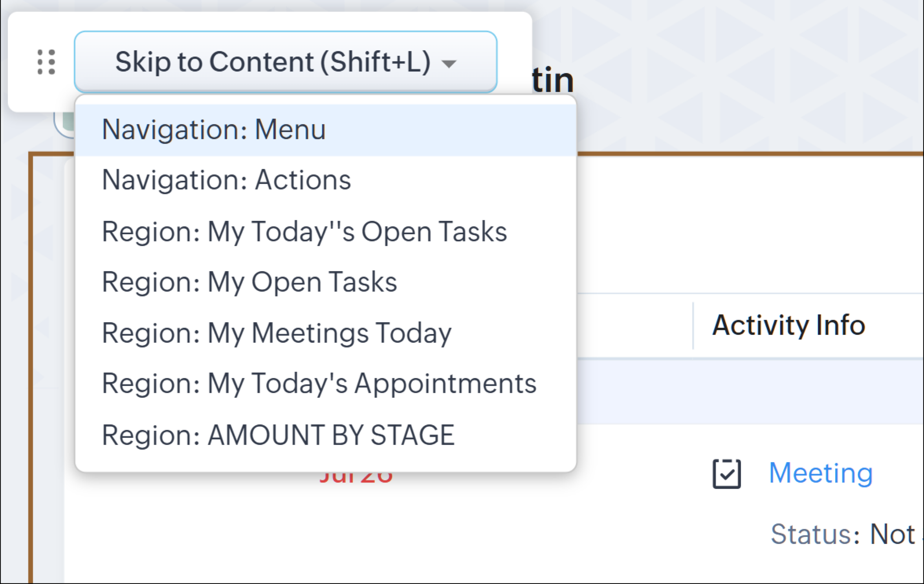The height and width of the screenshot is (584, 924).
Task: Pick Region: My Today's Appointments
Action: tap(319, 384)
